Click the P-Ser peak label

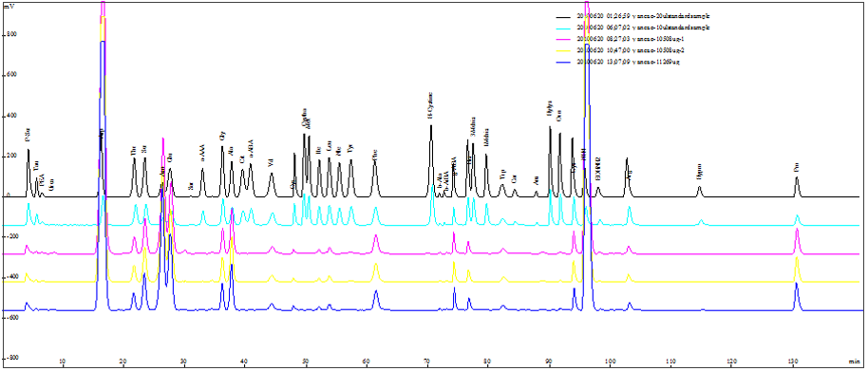tap(28, 135)
